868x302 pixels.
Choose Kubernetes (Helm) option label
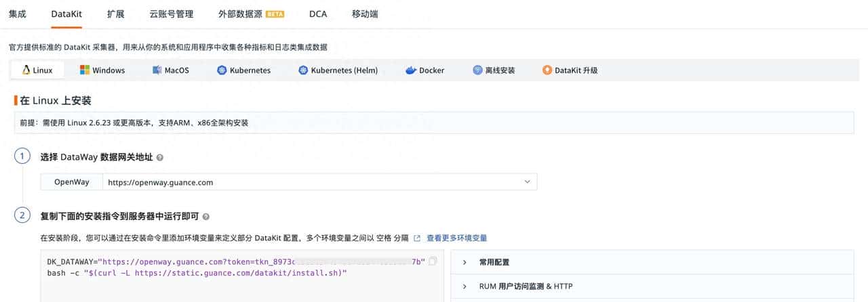point(344,70)
